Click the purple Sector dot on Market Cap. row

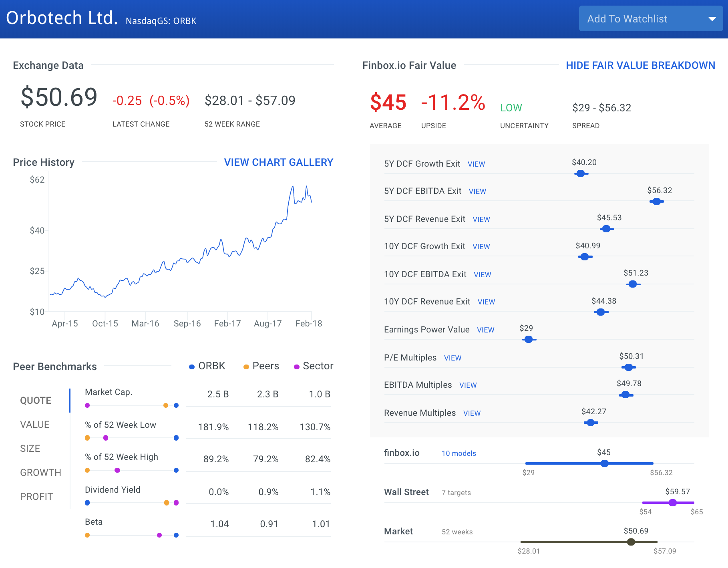point(87,405)
